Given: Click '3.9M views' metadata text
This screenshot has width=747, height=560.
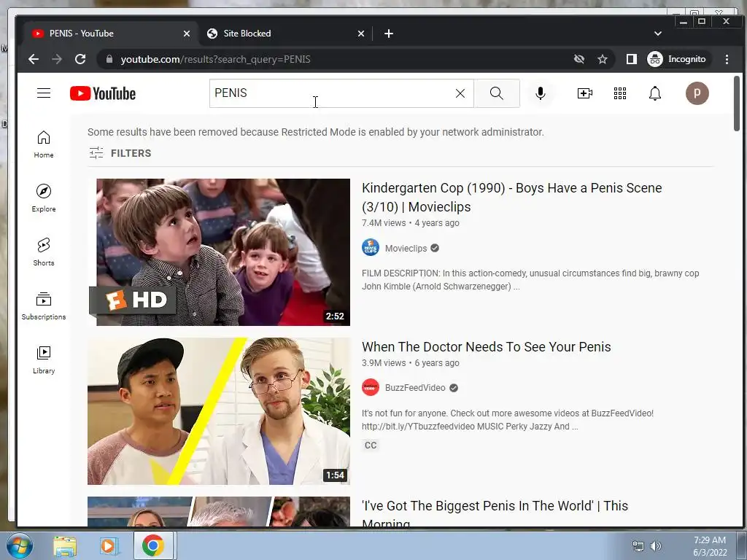Looking at the screenshot, I should [x=384, y=363].
